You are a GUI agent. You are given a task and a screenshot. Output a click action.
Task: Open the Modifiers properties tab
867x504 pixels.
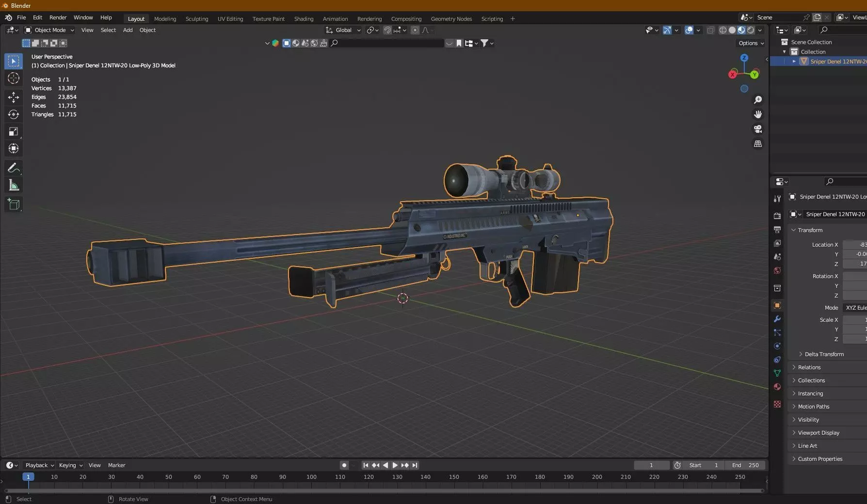pos(777,319)
